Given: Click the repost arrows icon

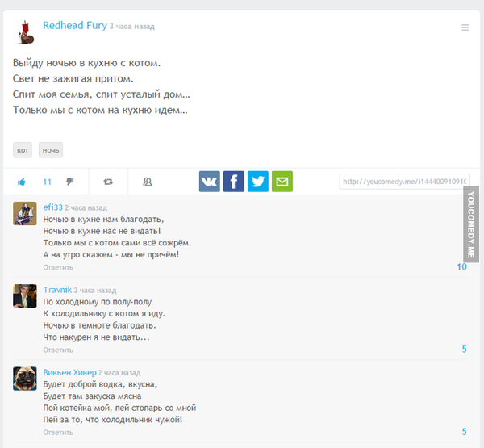Looking at the screenshot, I should [x=109, y=182].
